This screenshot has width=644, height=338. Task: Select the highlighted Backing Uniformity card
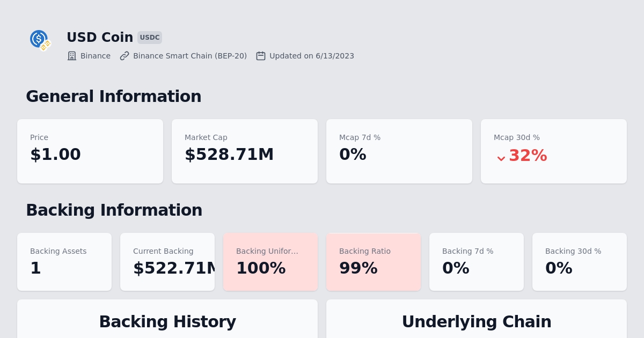tap(270, 262)
